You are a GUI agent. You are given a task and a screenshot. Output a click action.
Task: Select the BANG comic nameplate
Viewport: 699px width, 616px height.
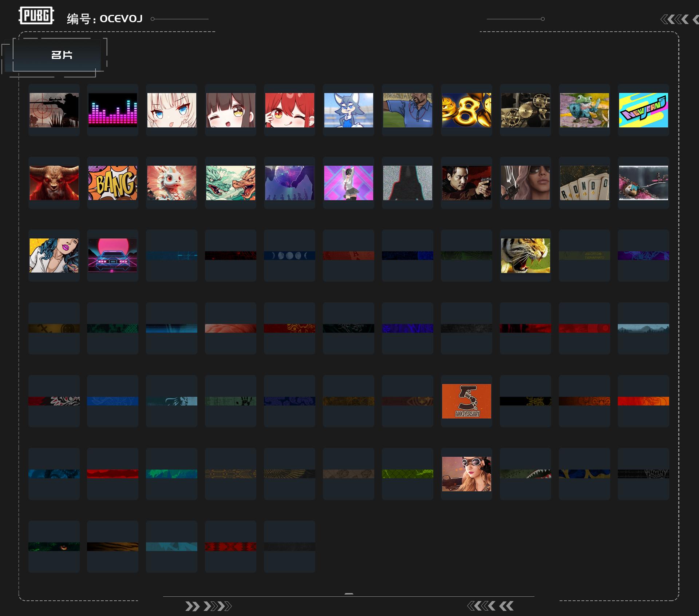coord(113,183)
